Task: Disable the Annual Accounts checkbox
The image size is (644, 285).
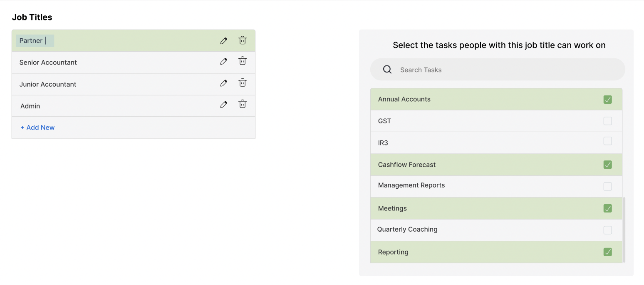Action: click(x=608, y=100)
